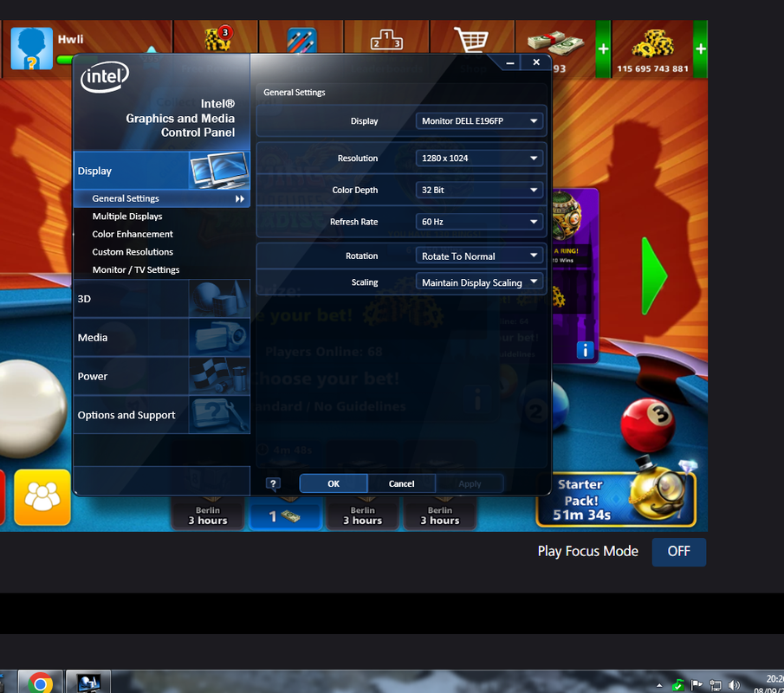Click the Hwli player name
The image size is (784, 693).
[x=70, y=40]
